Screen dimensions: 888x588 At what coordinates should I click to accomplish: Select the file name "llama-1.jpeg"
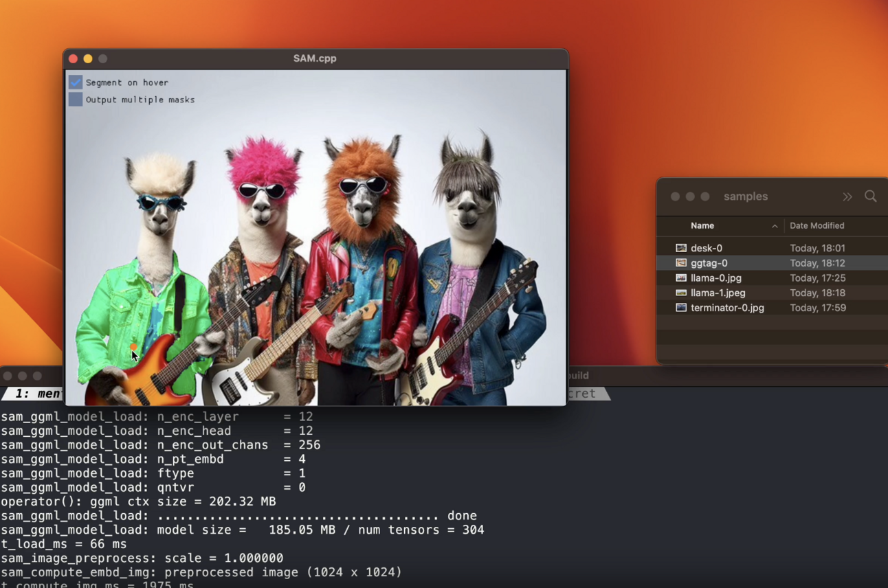(718, 293)
